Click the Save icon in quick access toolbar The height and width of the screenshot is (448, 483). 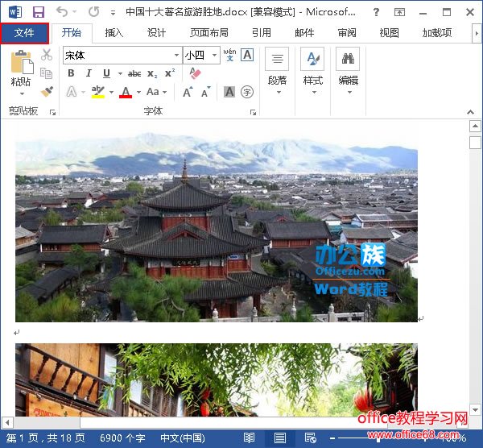[39, 12]
